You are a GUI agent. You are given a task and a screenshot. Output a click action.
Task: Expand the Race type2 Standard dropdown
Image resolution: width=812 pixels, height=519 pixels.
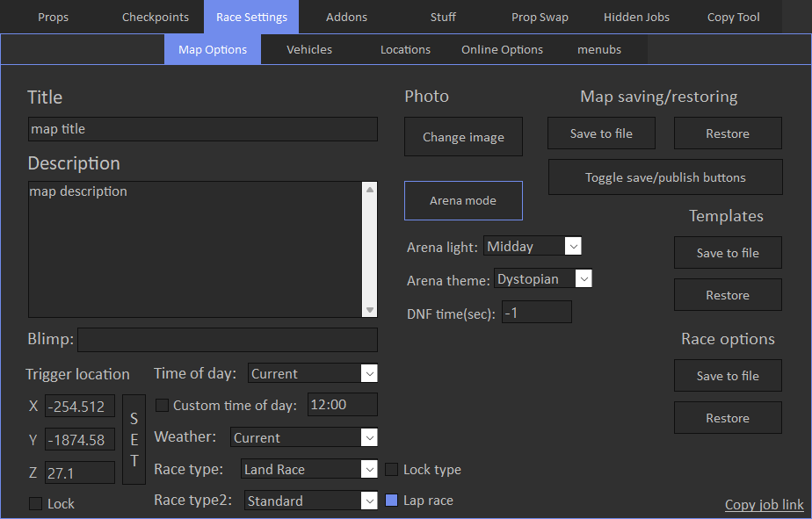point(310,501)
